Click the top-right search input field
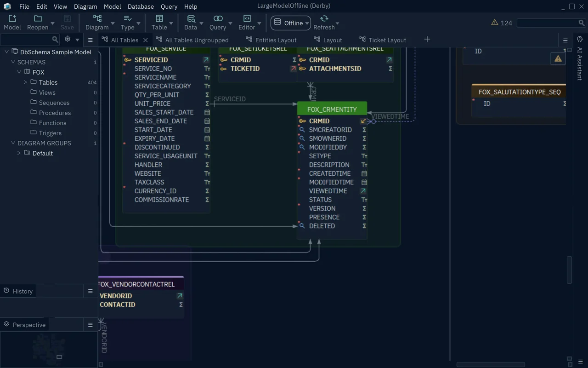Image resolution: width=588 pixels, height=368 pixels. point(551,23)
